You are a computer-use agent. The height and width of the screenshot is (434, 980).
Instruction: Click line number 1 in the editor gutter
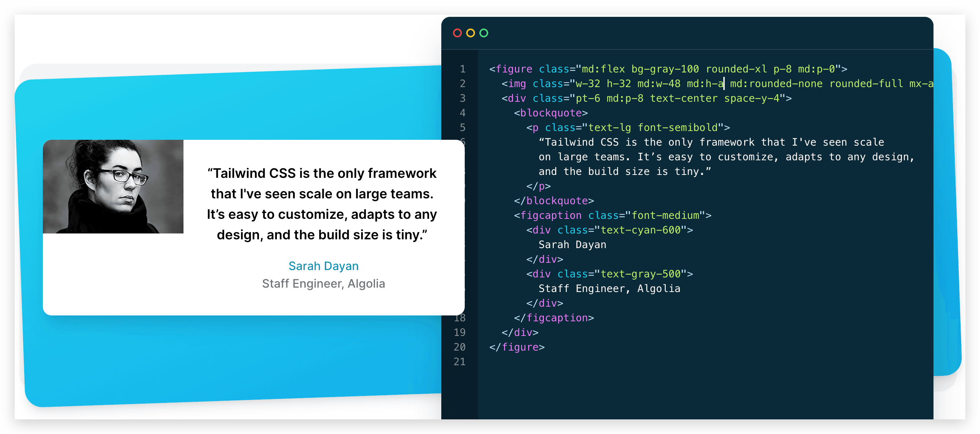(463, 69)
